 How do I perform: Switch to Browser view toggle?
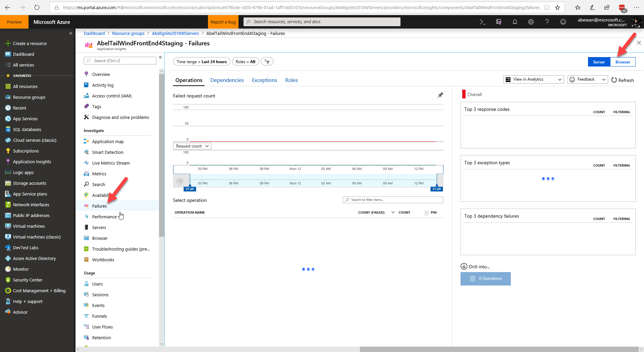623,62
